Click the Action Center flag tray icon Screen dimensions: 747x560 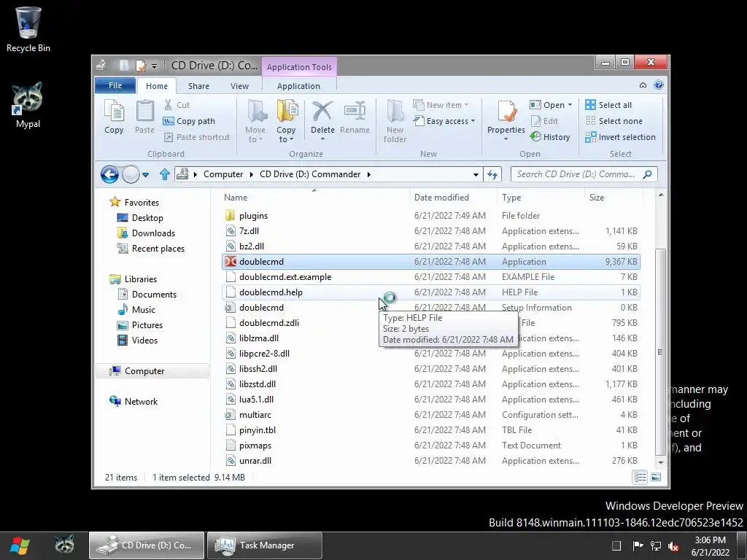point(637,545)
